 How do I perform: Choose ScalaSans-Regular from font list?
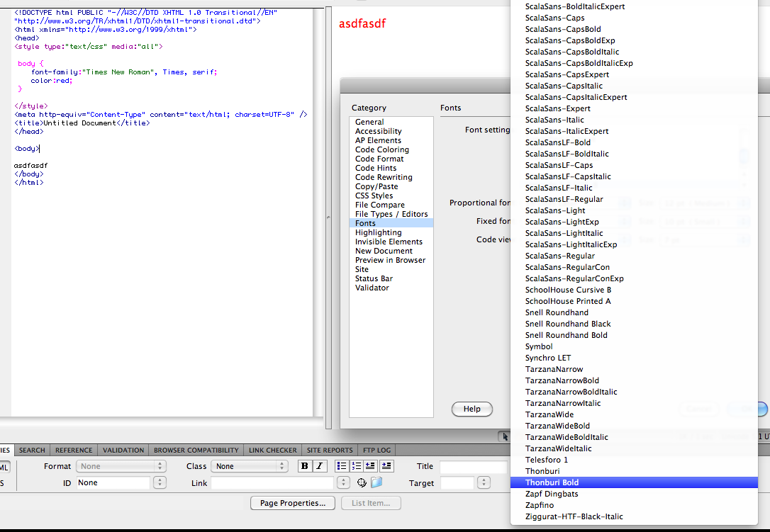click(634, 256)
